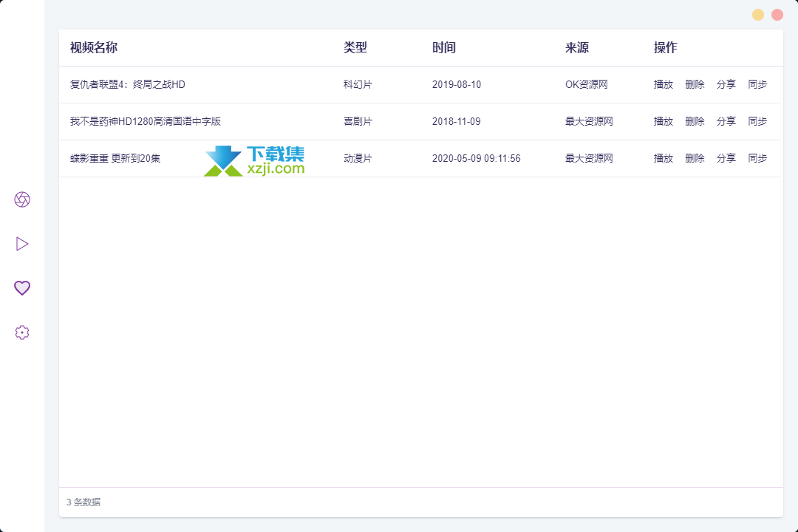Click the date 2019-08-10
Image resolution: width=798 pixels, height=532 pixels.
(x=457, y=84)
